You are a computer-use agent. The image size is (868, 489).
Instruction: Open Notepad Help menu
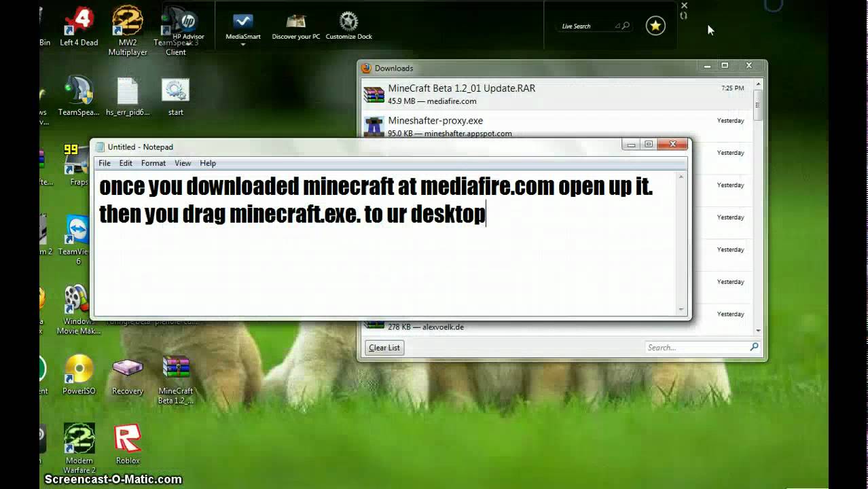208,163
